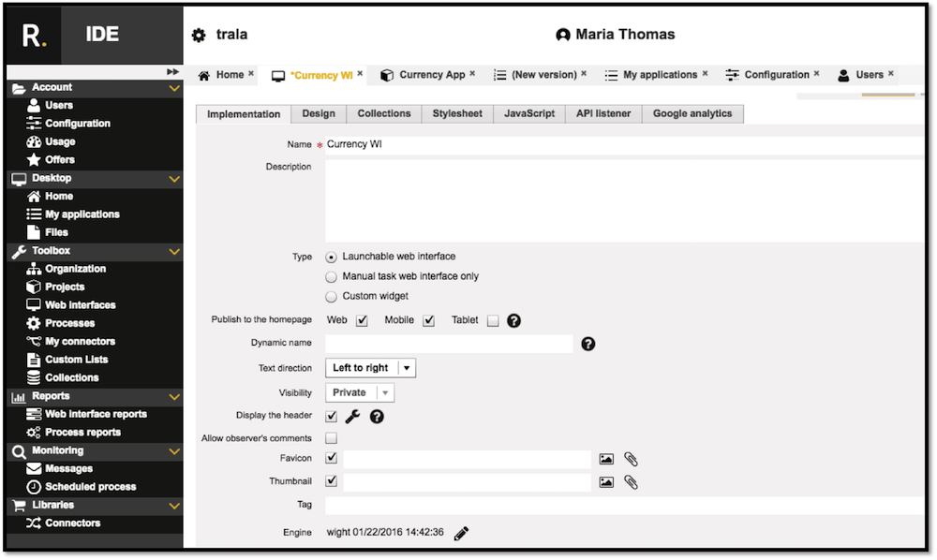Click help icon next to Tablet checkbox
The image size is (937, 560).
click(x=513, y=320)
